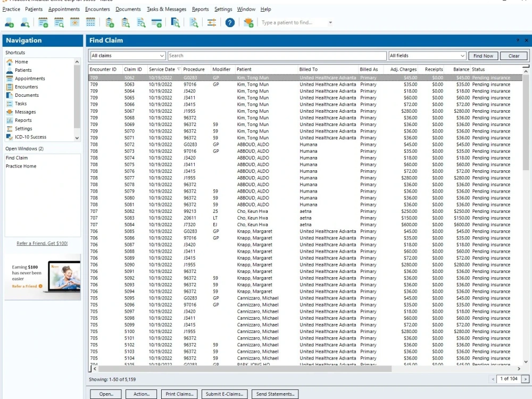This screenshot has width=532, height=399.
Task: Open the All fields dropdown
Action: point(427,56)
